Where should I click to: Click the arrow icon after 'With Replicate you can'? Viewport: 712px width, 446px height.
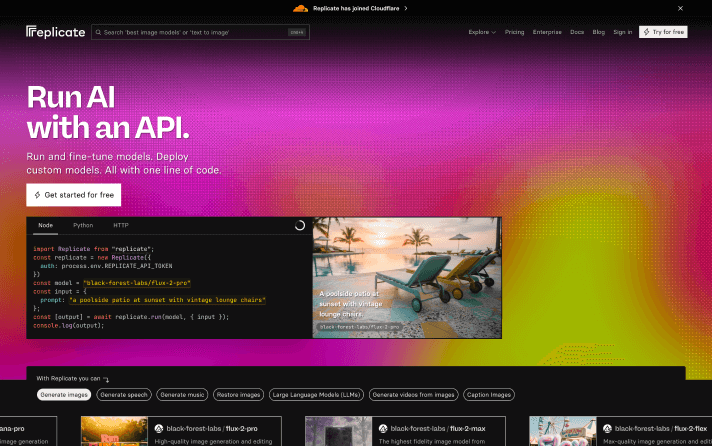click(x=106, y=379)
